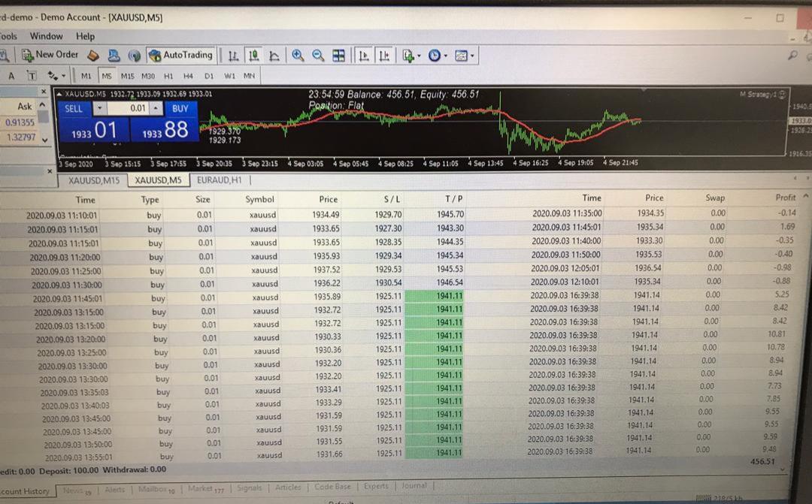Image resolution: width=812 pixels, height=504 pixels.
Task: Sort history by Profit column header
Action: [x=785, y=197]
